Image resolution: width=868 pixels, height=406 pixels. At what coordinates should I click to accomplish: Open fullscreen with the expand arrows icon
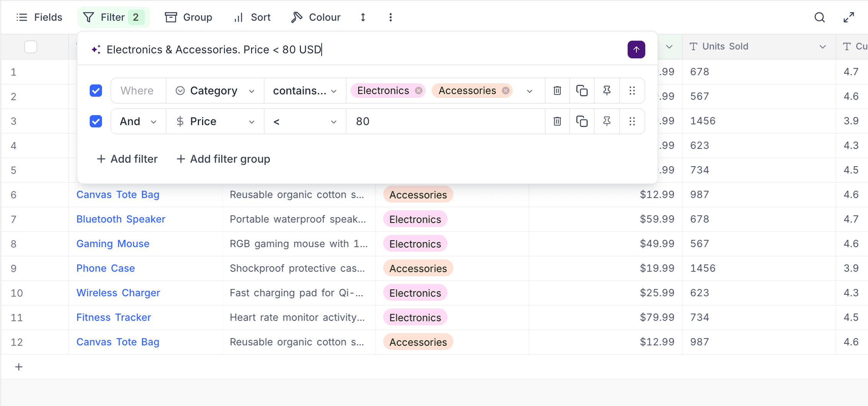[848, 17]
